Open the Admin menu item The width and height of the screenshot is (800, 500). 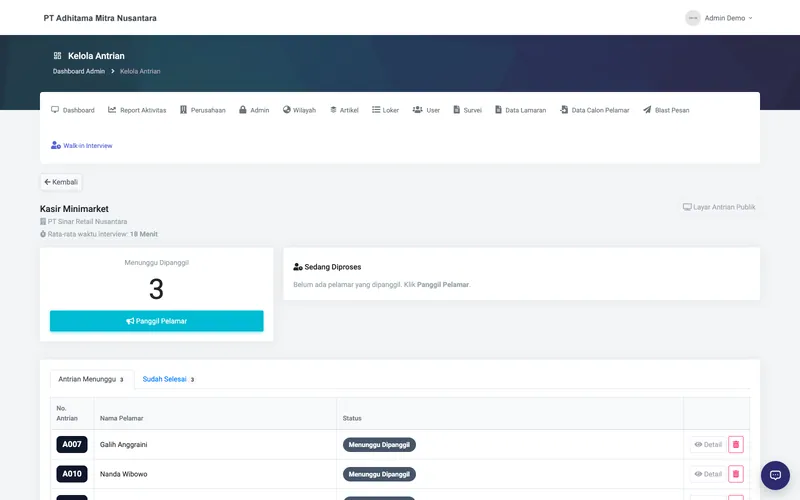pos(254,110)
